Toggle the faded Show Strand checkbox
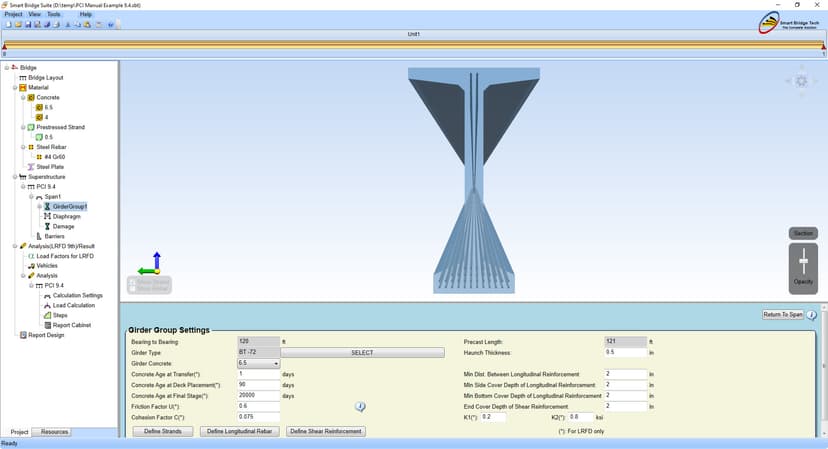This screenshot has height=449, width=828. click(132, 282)
